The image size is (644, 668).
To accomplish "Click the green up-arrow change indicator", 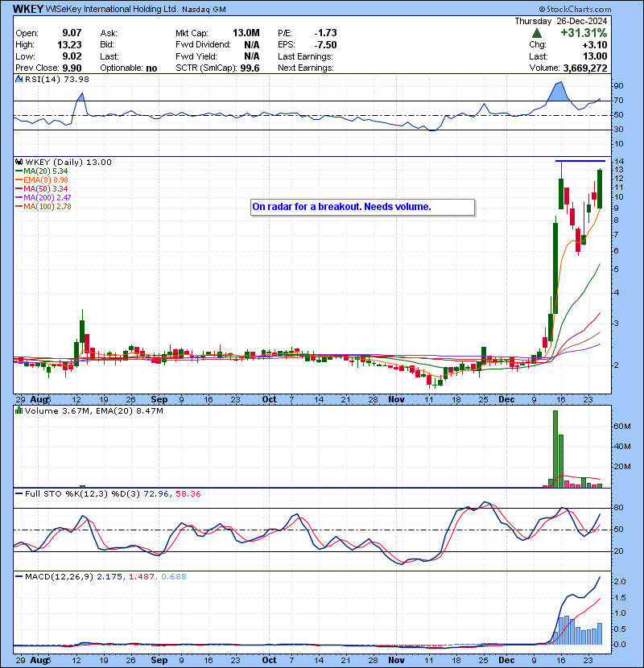I will 537,33.
